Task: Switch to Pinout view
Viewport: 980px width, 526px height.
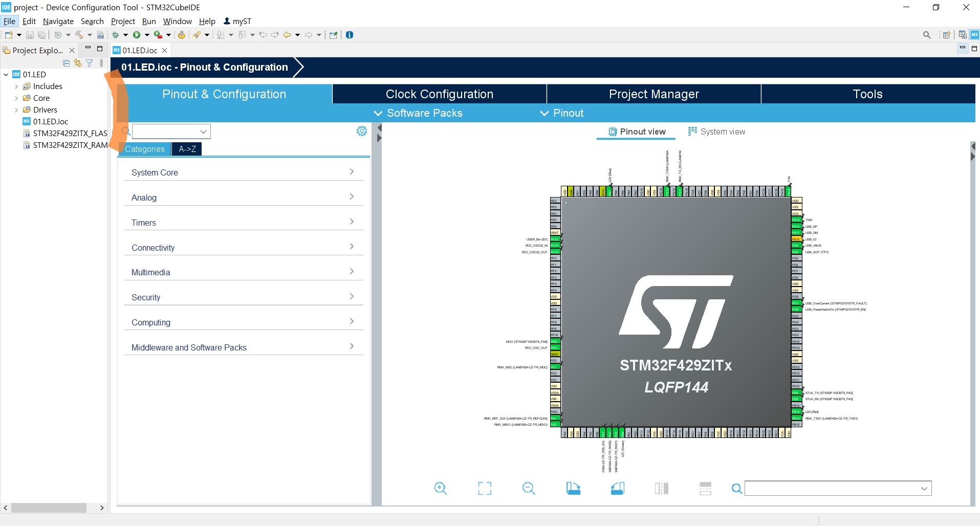Action: pyautogui.click(x=637, y=131)
